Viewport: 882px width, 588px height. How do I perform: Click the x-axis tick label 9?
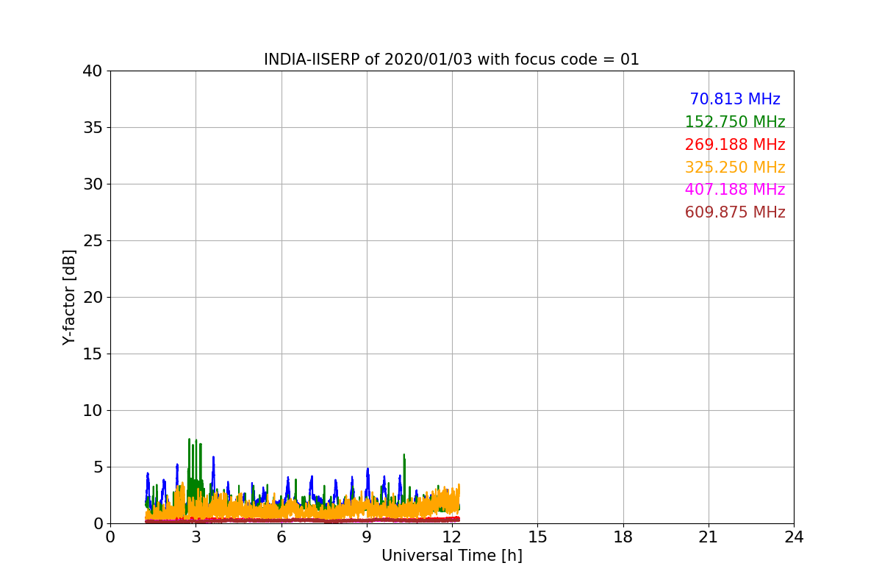pos(367,537)
